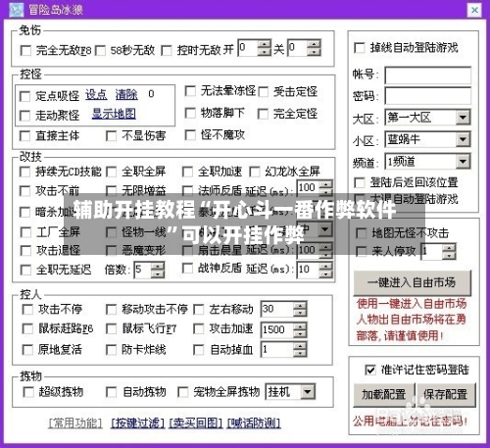Close the 冒险岛冰狼 window
The height and width of the screenshot is (448, 490).
point(474,10)
